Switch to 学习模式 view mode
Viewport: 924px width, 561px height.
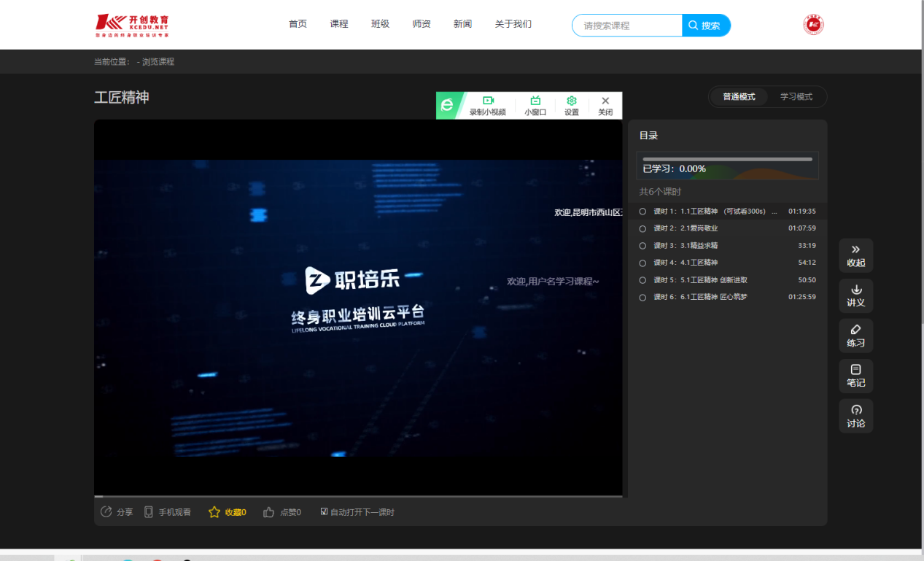click(x=796, y=97)
